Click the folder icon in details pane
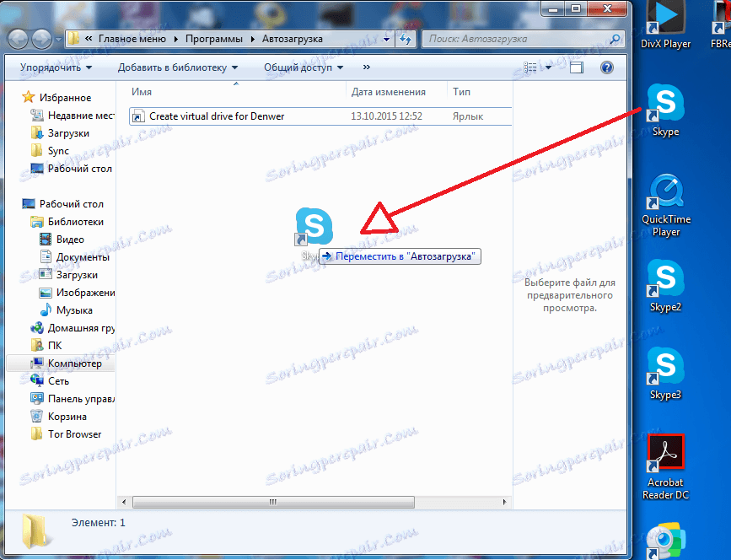The height and width of the screenshot is (560, 731). point(35,531)
